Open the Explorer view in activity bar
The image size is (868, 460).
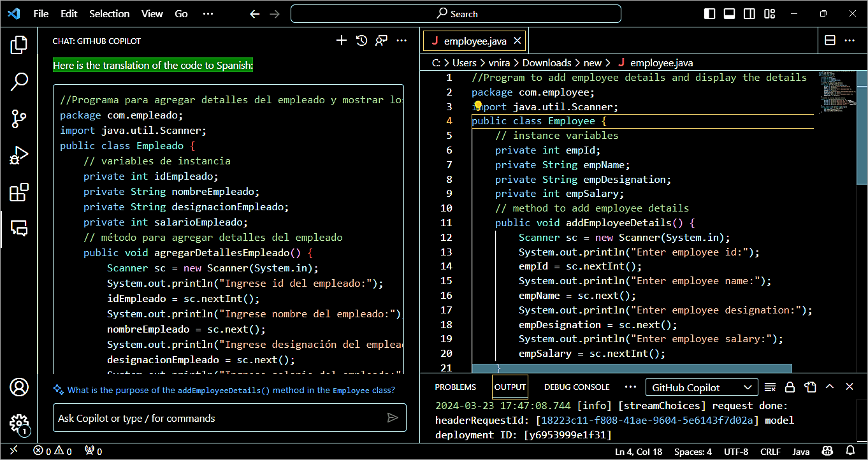pyautogui.click(x=19, y=45)
